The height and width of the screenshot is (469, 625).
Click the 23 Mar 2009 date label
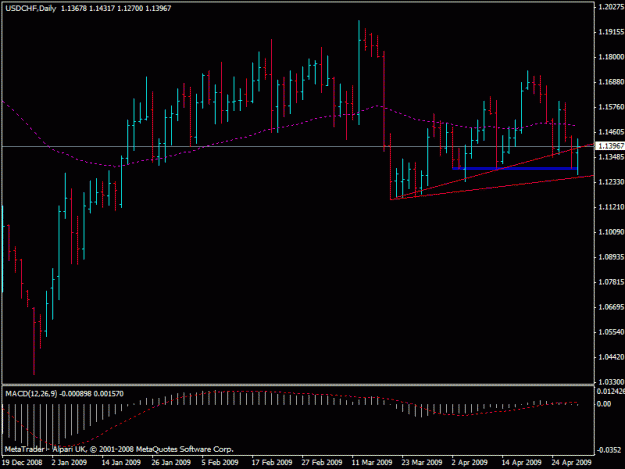[422, 463]
